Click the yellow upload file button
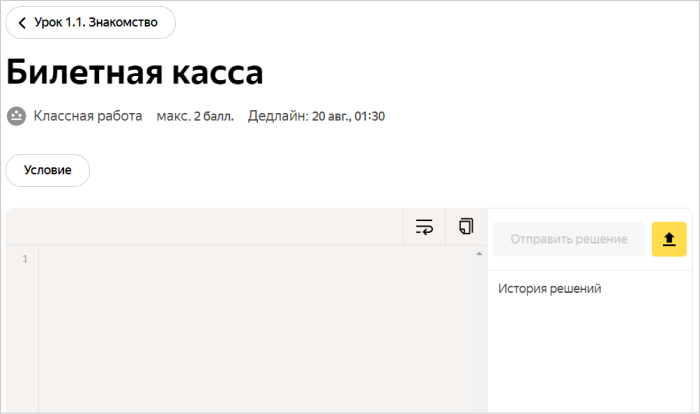The height and width of the screenshot is (414, 700). point(669,239)
